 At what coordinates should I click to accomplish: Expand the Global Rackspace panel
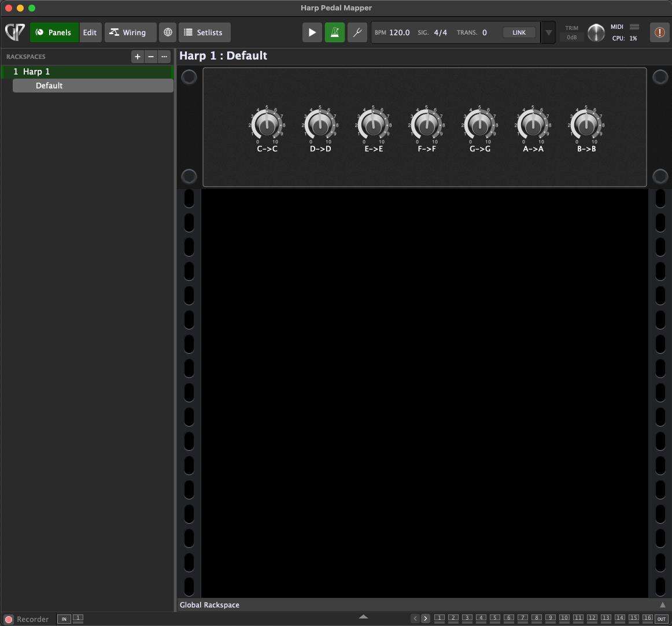coord(663,605)
